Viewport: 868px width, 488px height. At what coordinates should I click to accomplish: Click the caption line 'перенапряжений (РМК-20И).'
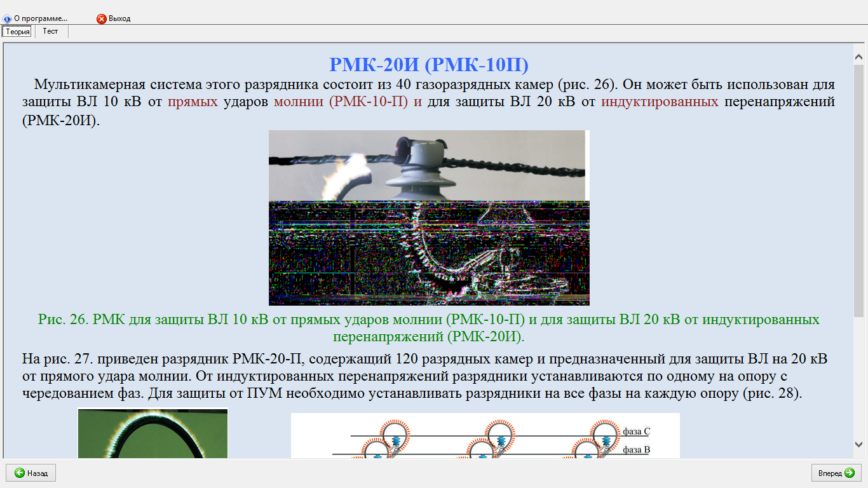point(429,336)
